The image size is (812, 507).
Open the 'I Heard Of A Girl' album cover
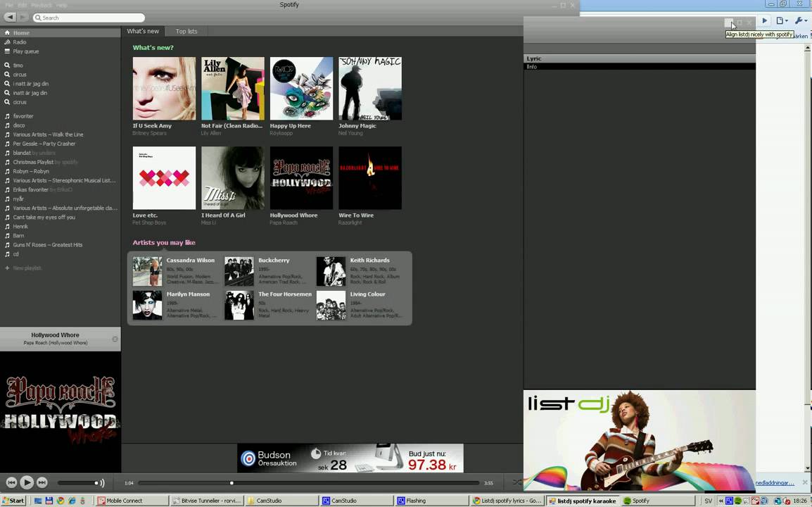(232, 178)
